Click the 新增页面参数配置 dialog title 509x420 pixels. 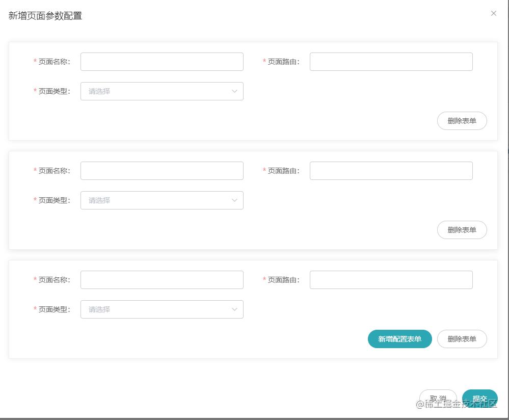click(45, 16)
